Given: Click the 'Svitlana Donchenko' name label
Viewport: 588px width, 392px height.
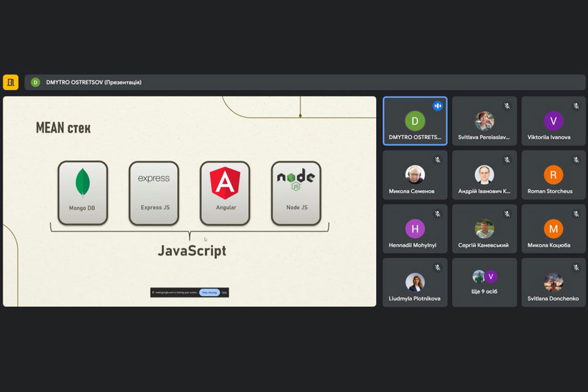Looking at the screenshot, I should coord(553,299).
